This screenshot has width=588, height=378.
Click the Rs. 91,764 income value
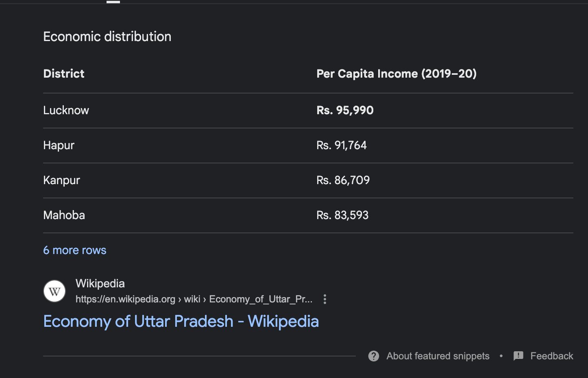[x=342, y=145]
